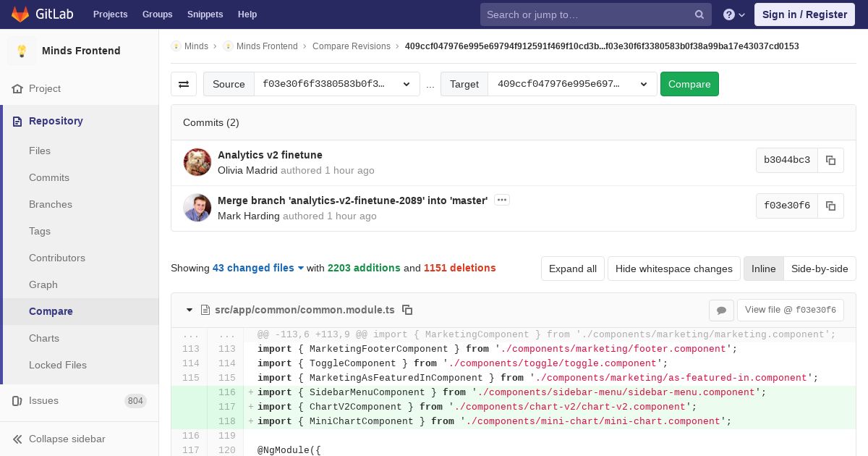Click the green Compare button

coord(689,84)
